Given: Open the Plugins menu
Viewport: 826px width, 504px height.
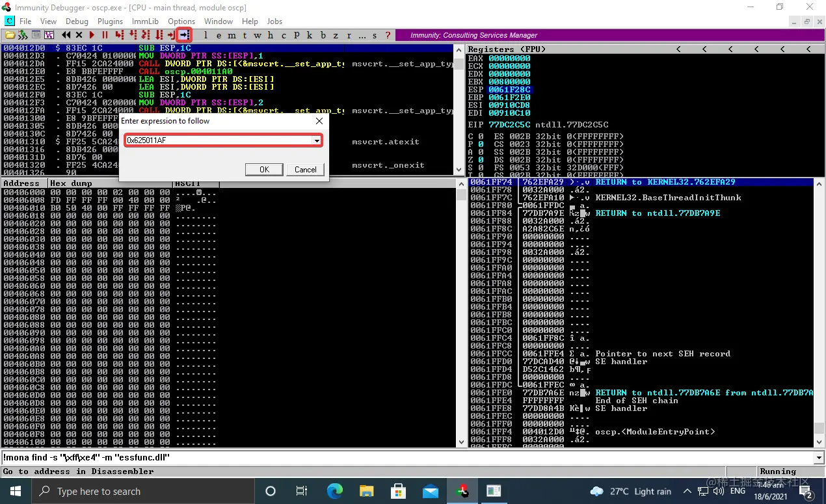Looking at the screenshot, I should [x=110, y=21].
